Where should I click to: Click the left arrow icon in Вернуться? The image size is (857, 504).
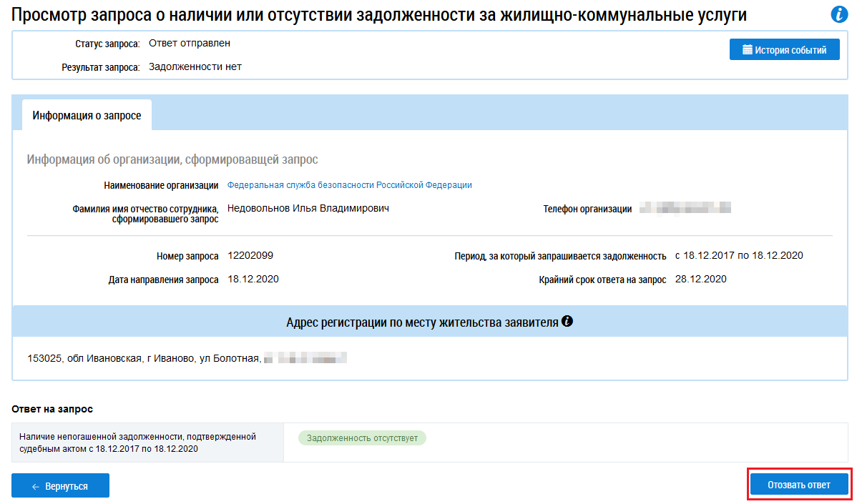(36, 486)
